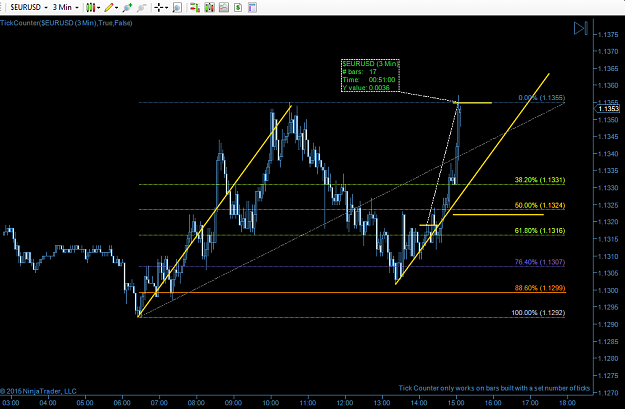
Task: Click the candlestick chart style icon
Action: [x=90, y=7]
